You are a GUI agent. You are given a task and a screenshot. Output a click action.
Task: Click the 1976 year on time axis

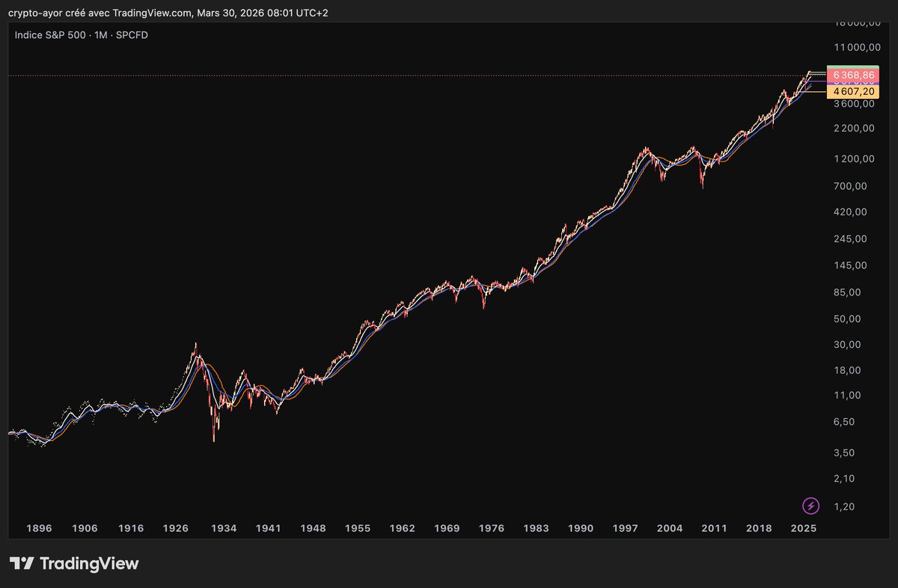pos(492,528)
